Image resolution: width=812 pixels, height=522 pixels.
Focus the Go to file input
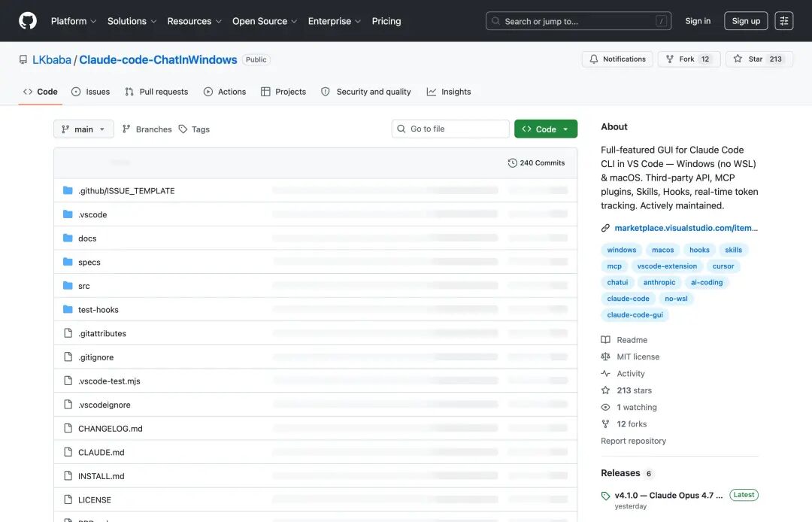(x=450, y=129)
